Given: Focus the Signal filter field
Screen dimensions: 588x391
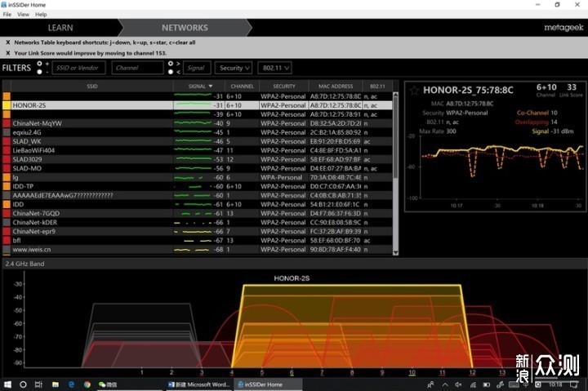Looking at the screenshot, I should click(x=197, y=68).
